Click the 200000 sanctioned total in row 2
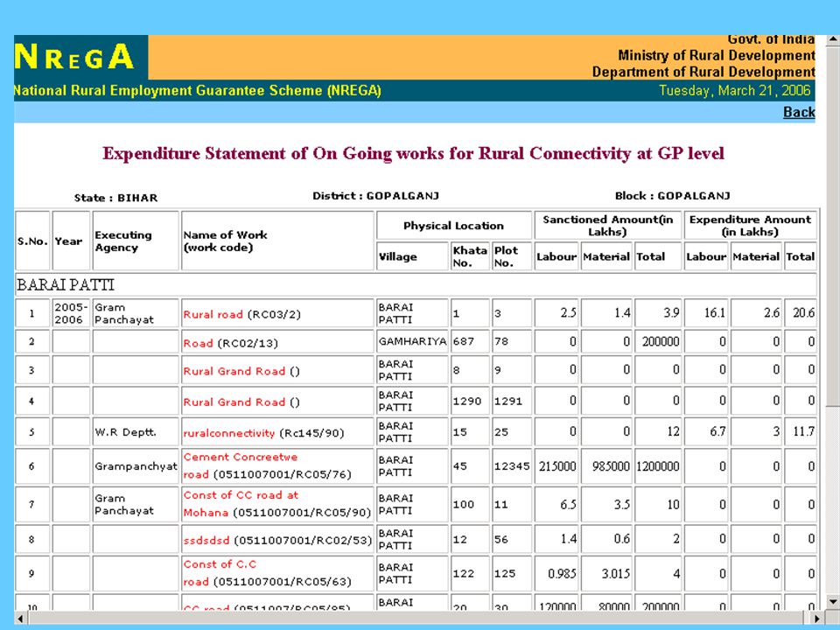Image resolution: width=840 pixels, height=630 pixels. click(x=658, y=341)
